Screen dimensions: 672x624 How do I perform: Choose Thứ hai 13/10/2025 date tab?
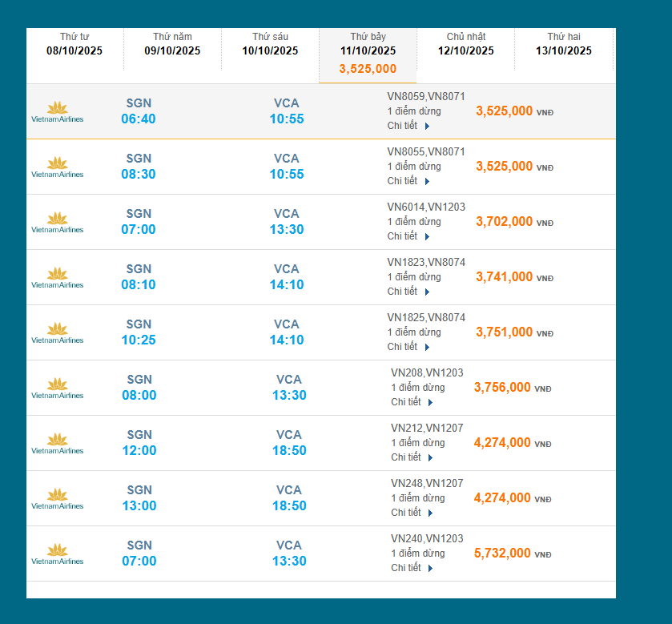click(x=564, y=45)
